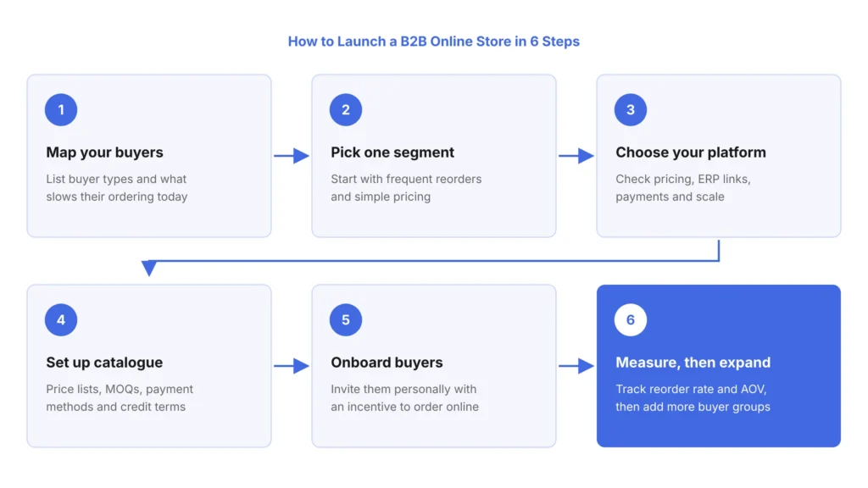Image resolution: width=868 pixels, height=488 pixels.
Task: Select the text 'Check pricing, ERP links, payments and scale'
Action: [683, 187]
